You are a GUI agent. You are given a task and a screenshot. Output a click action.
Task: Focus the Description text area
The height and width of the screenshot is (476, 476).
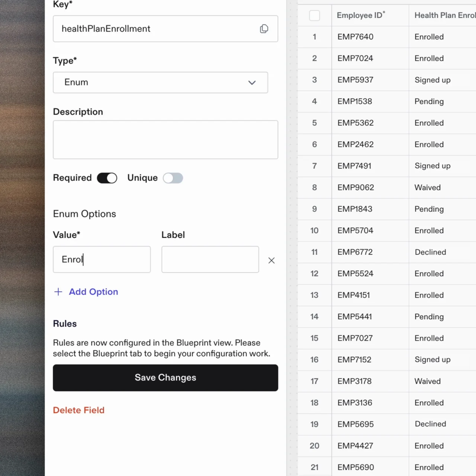point(165,139)
